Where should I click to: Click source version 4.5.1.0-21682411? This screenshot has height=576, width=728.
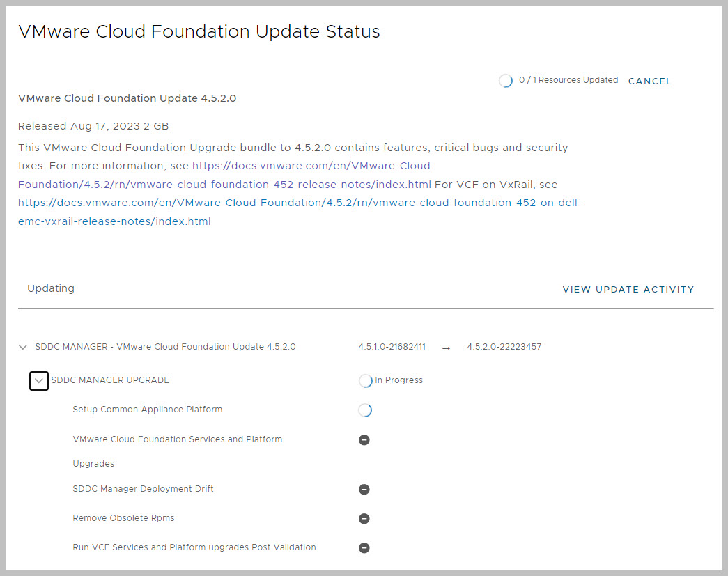point(392,347)
